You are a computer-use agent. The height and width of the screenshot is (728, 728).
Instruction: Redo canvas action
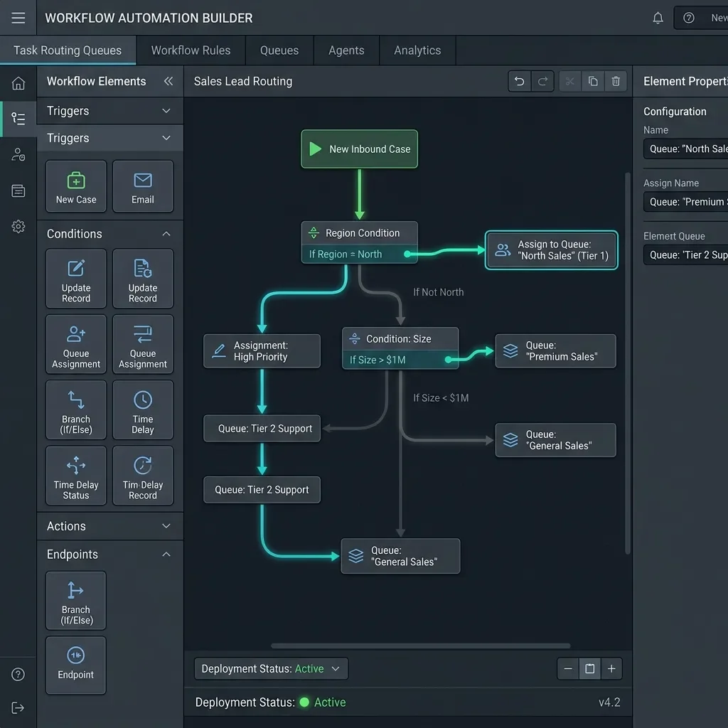pos(542,81)
